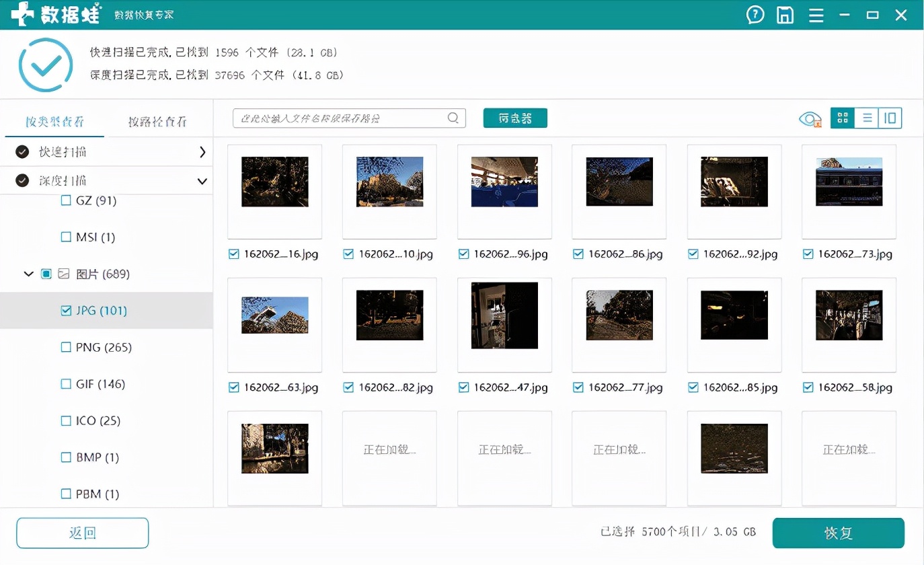Open help via the question mark icon
Image resolution: width=924 pixels, height=565 pixels.
pos(755,14)
